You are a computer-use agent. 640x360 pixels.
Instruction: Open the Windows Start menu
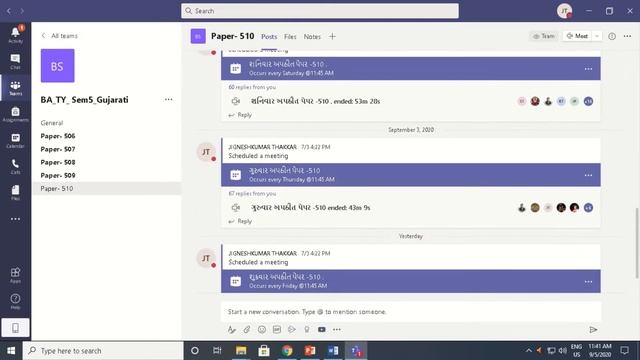pos(11,351)
